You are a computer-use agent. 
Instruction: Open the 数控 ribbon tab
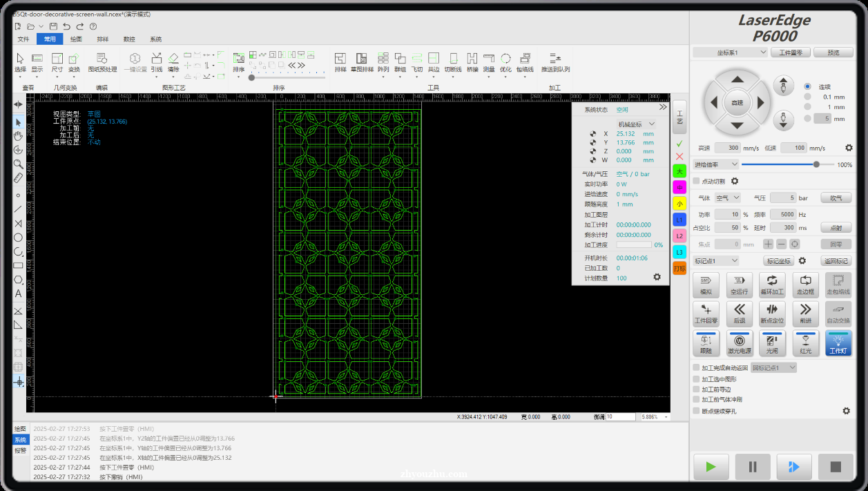(129, 39)
